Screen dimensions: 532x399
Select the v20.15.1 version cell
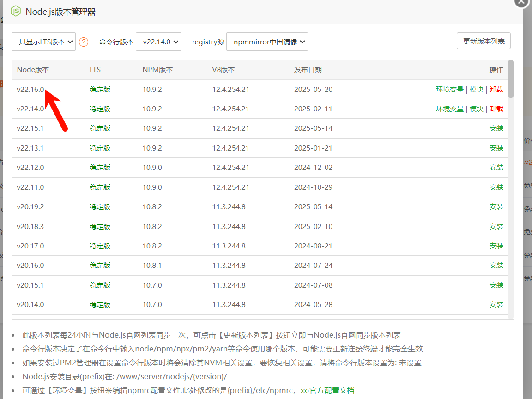click(30, 285)
